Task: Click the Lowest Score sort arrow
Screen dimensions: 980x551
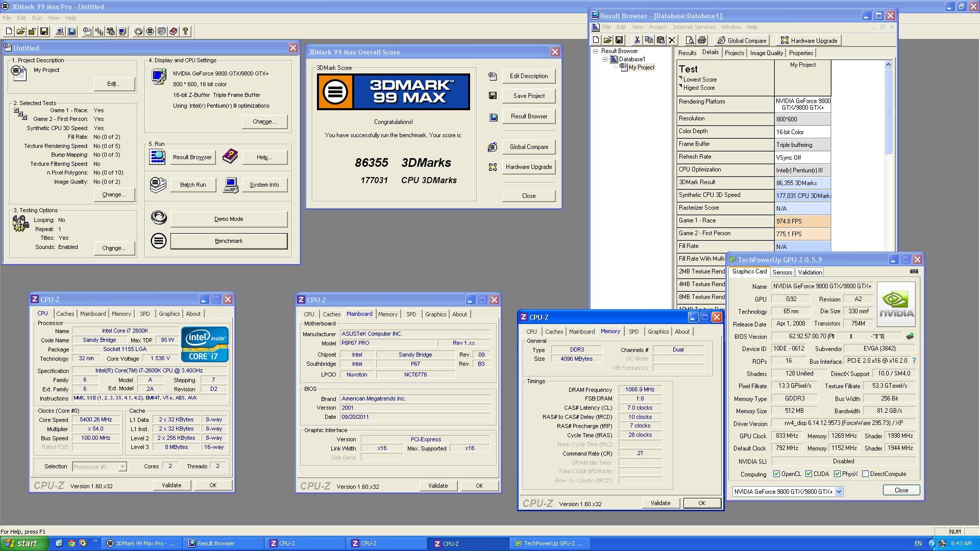Action: [681, 78]
